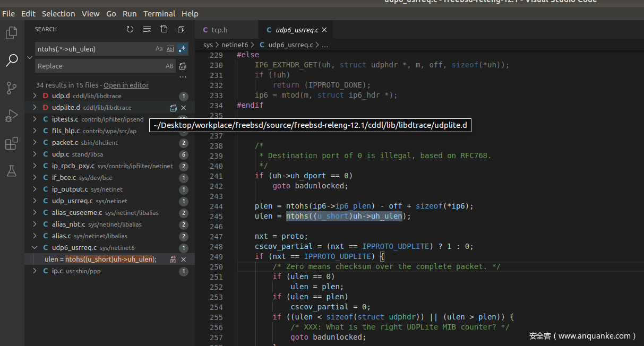The height and width of the screenshot is (346, 644).
Task: Refresh the search results
Action: 130,30
